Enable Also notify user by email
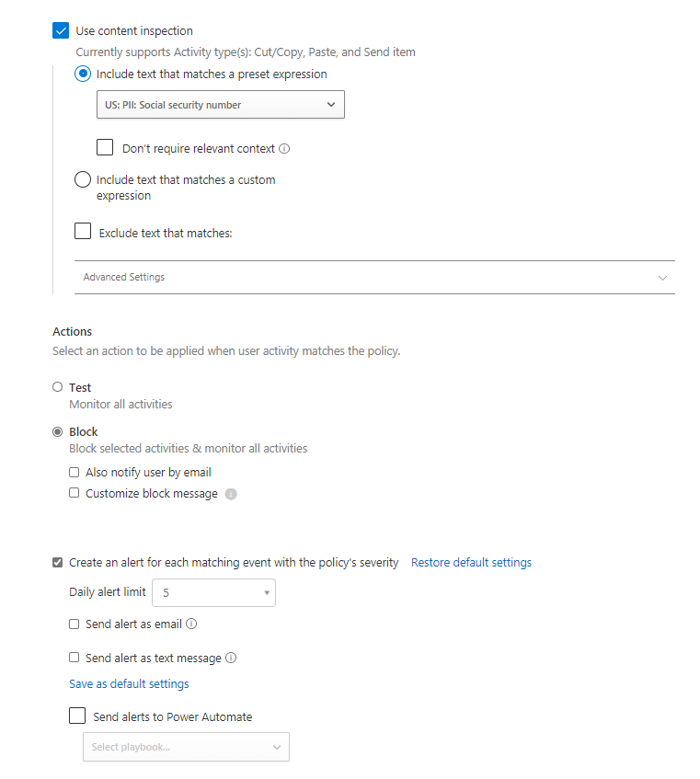The image size is (700, 779). click(74, 472)
